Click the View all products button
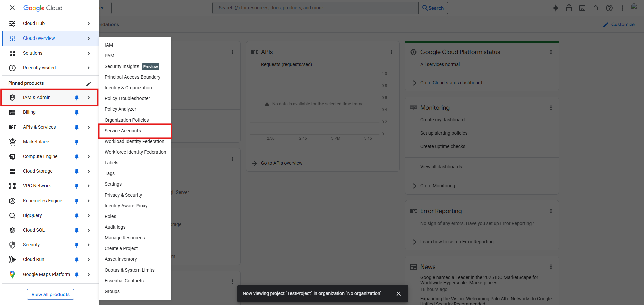This screenshot has width=644, height=305. point(51,294)
